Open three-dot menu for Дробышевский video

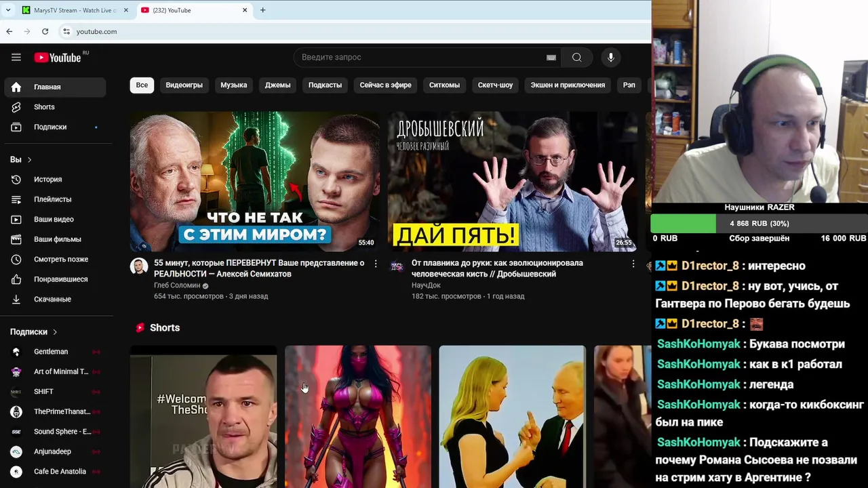633,264
